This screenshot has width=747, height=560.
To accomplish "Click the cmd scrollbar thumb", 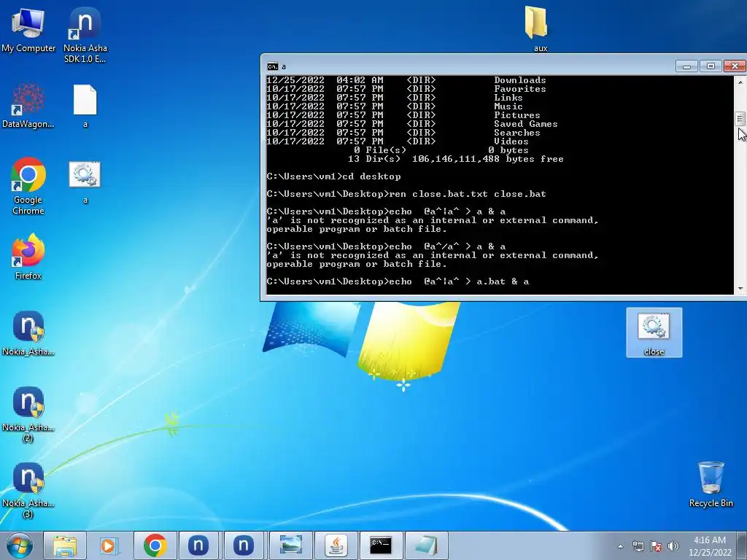I will click(x=740, y=118).
